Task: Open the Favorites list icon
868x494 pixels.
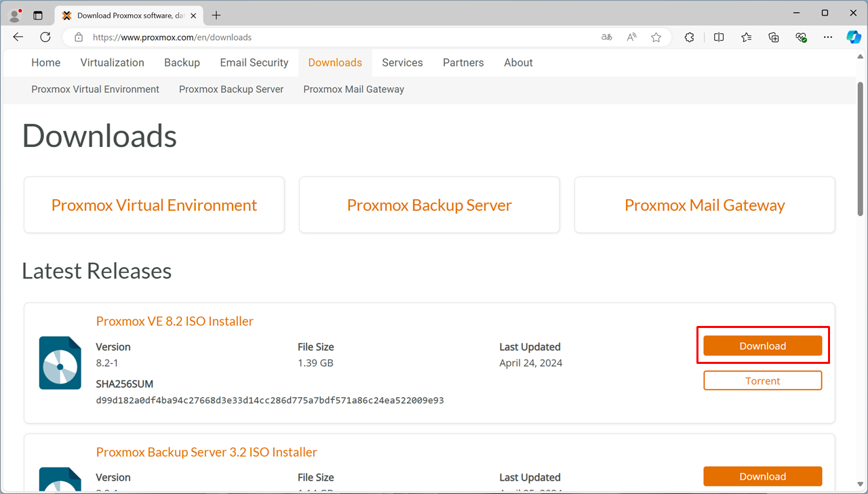Action: pyautogui.click(x=747, y=37)
